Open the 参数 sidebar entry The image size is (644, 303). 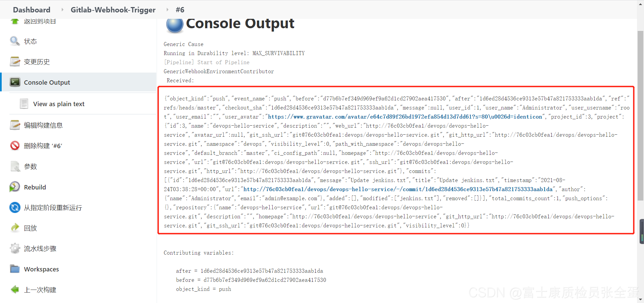point(31,167)
